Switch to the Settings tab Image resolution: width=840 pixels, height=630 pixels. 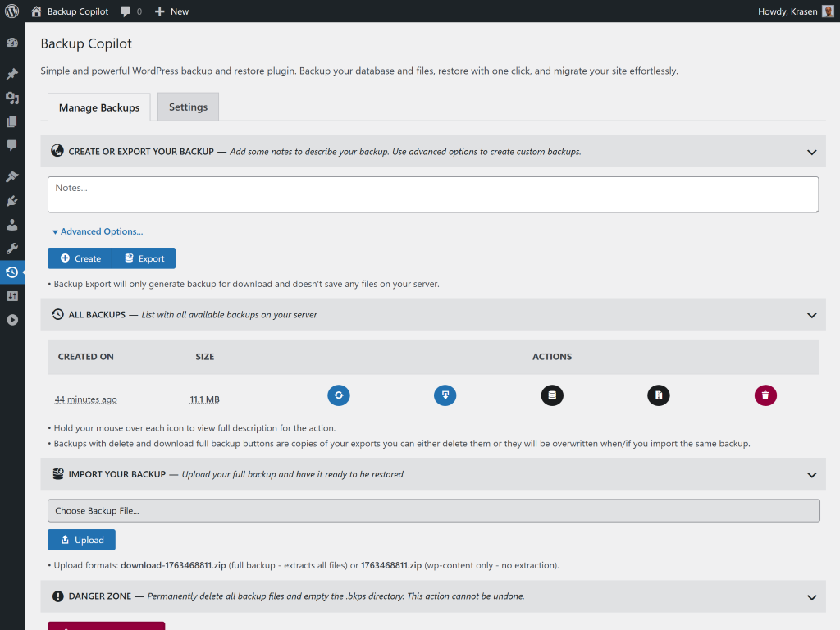point(188,107)
